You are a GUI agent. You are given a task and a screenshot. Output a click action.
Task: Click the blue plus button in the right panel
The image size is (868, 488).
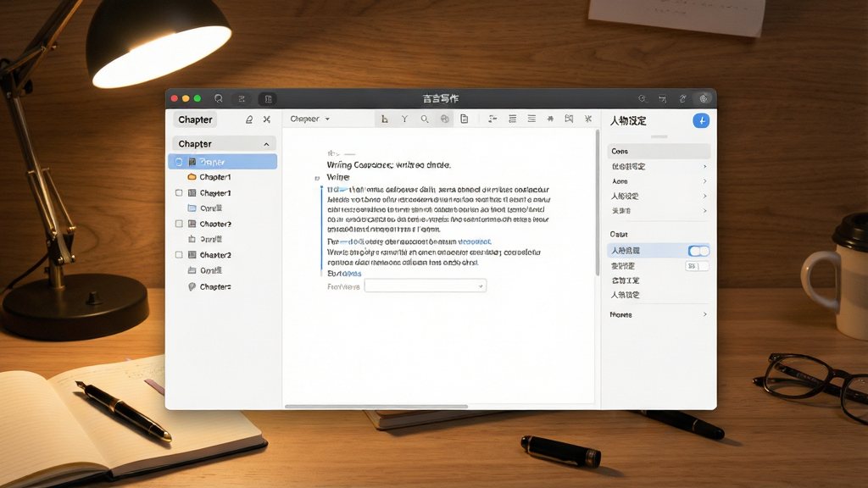(x=701, y=120)
